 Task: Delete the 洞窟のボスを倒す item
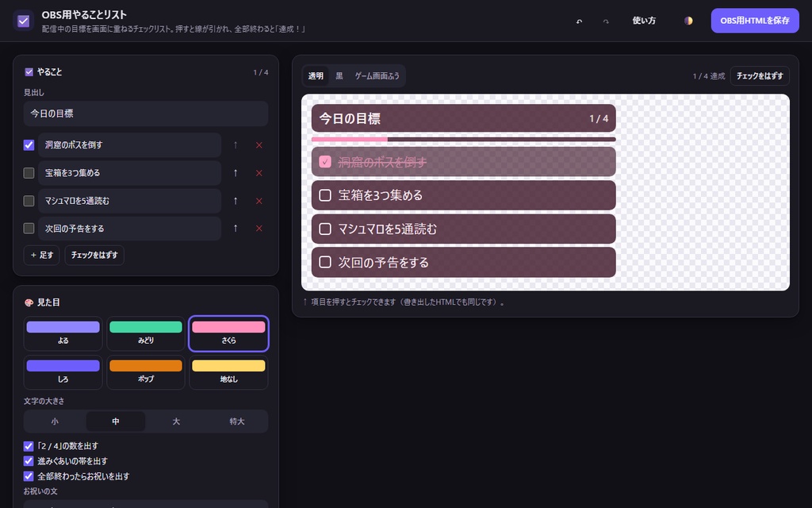click(259, 145)
